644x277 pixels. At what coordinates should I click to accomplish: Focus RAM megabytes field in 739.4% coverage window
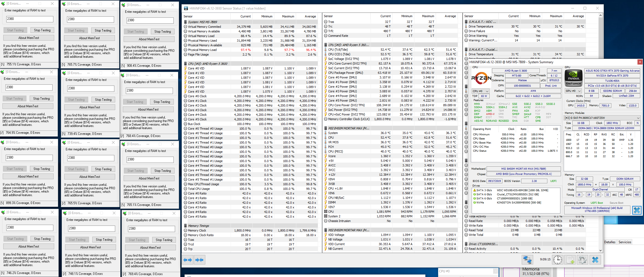[91, 89]
